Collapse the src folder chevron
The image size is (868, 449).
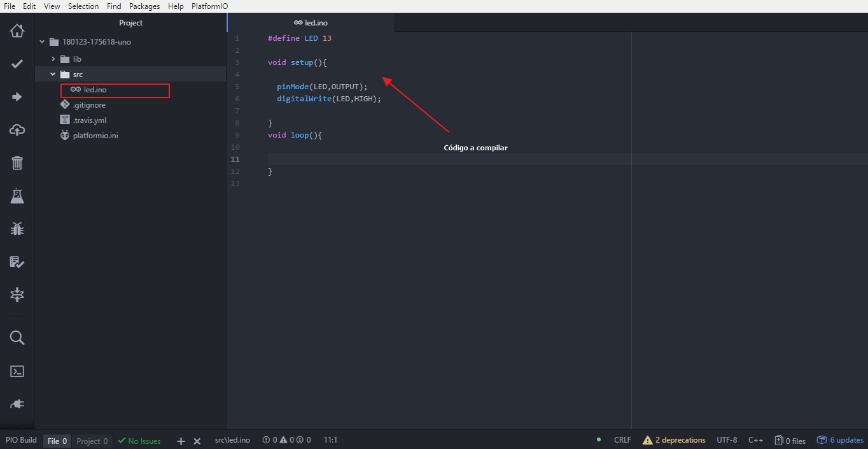pos(53,75)
